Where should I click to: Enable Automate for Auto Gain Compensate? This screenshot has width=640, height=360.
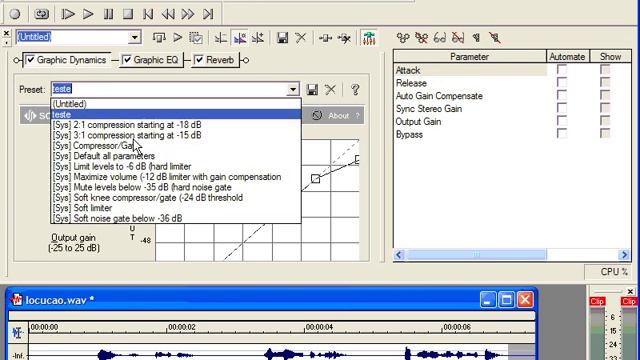pyautogui.click(x=562, y=96)
